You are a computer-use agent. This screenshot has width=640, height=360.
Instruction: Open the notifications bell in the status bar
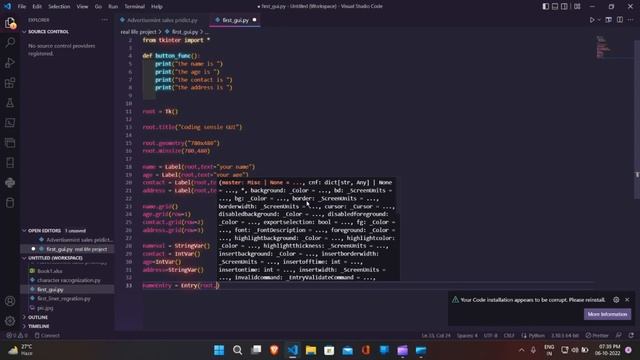[x=631, y=336]
